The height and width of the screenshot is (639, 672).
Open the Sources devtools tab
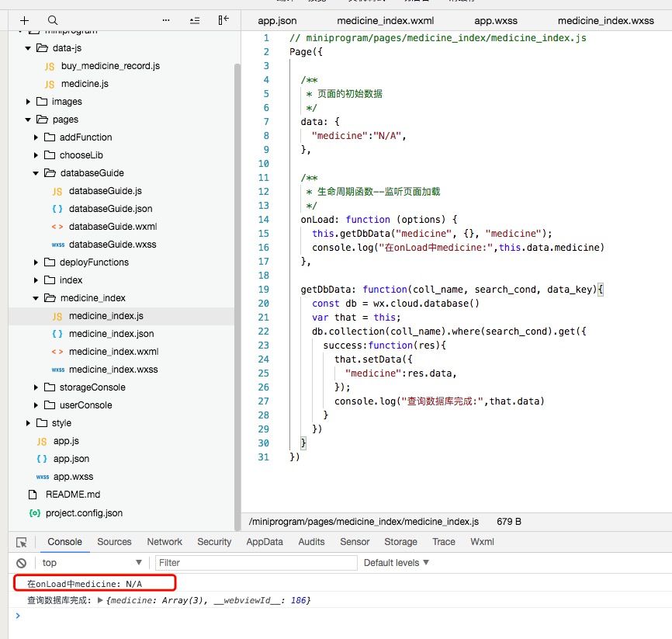tap(114, 542)
